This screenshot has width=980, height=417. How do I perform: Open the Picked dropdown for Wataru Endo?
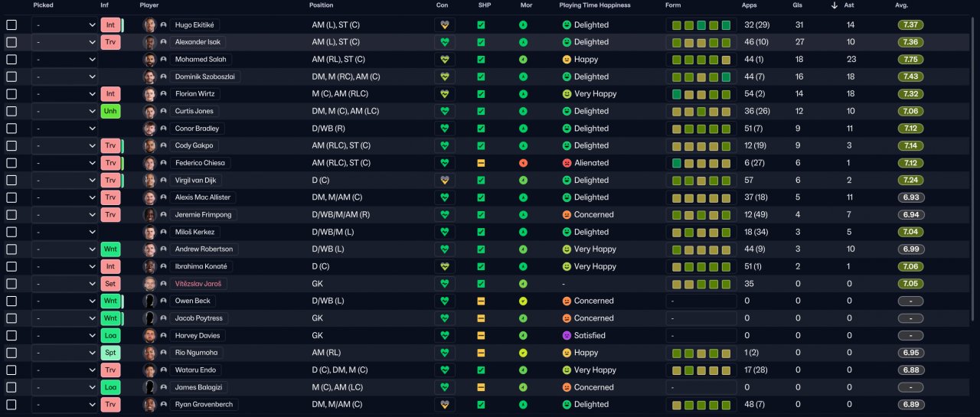64,370
